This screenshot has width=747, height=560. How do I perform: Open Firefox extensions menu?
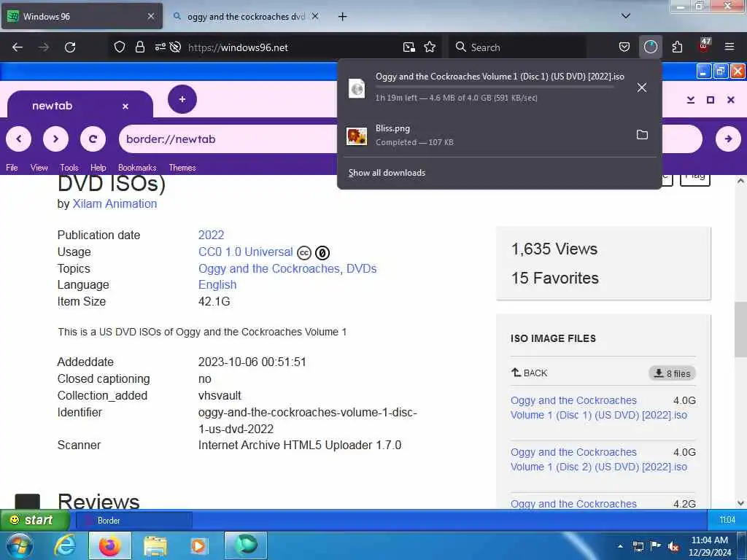click(x=677, y=47)
